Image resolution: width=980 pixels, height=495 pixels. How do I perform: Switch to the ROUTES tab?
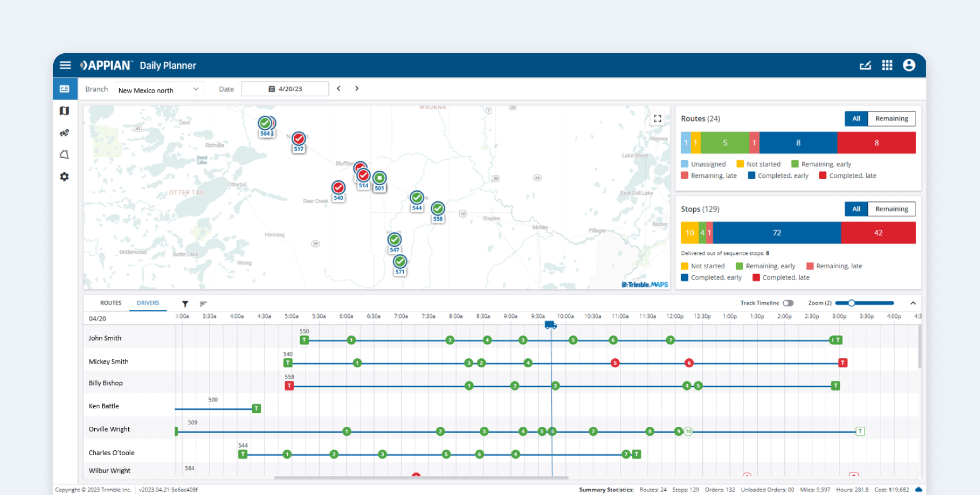[111, 303]
